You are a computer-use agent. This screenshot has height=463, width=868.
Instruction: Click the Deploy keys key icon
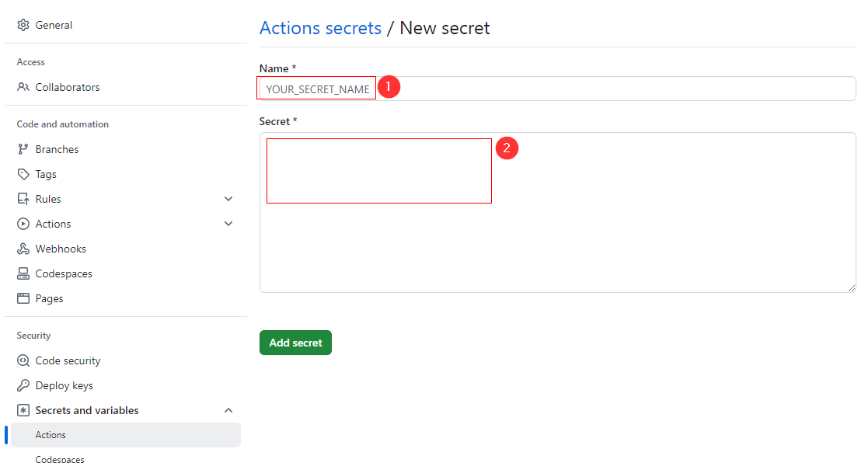(23, 385)
